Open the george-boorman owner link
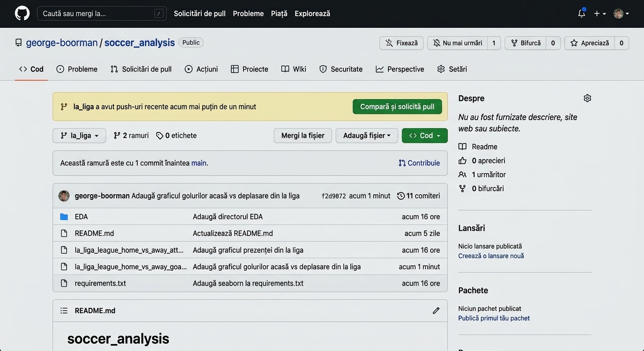The width and height of the screenshot is (644, 351). 62,43
